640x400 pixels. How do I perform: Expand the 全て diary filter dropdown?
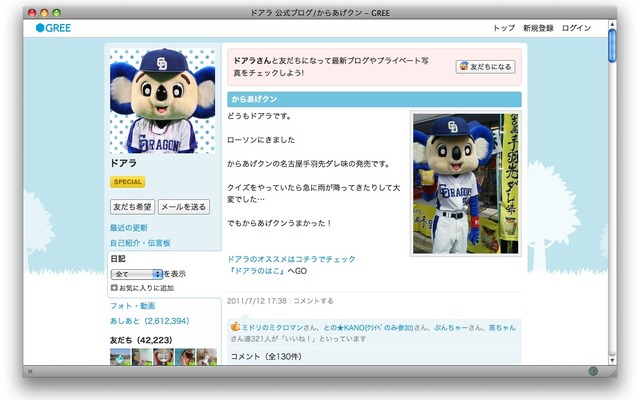pos(137,274)
